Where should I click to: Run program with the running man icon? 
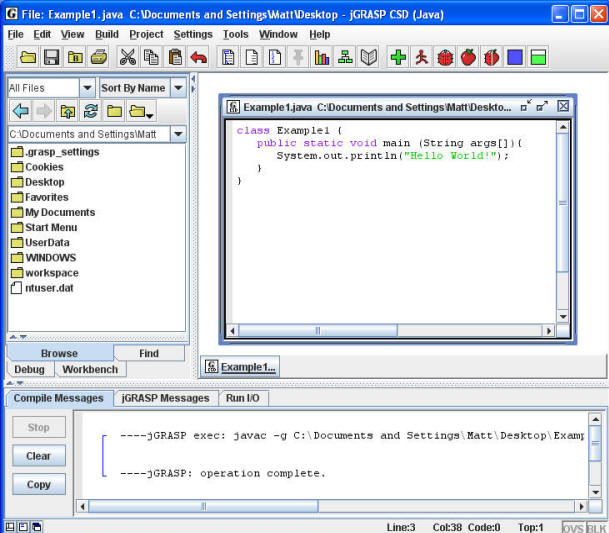pyautogui.click(x=421, y=57)
